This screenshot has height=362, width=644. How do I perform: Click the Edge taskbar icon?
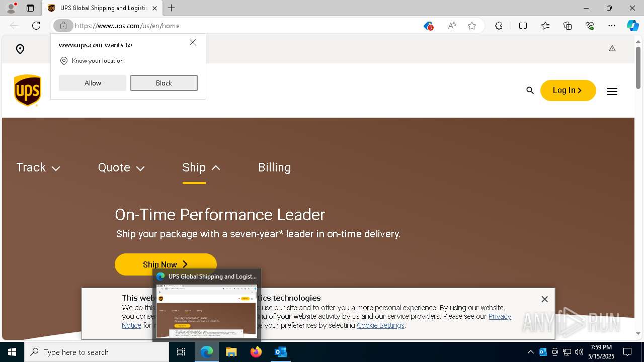pos(207,352)
